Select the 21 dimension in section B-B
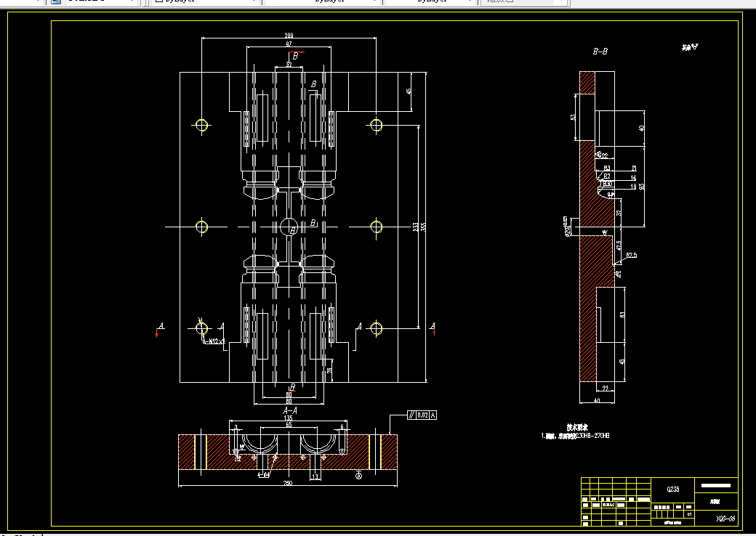This screenshot has height=536, width=756. tap(634, 168)
